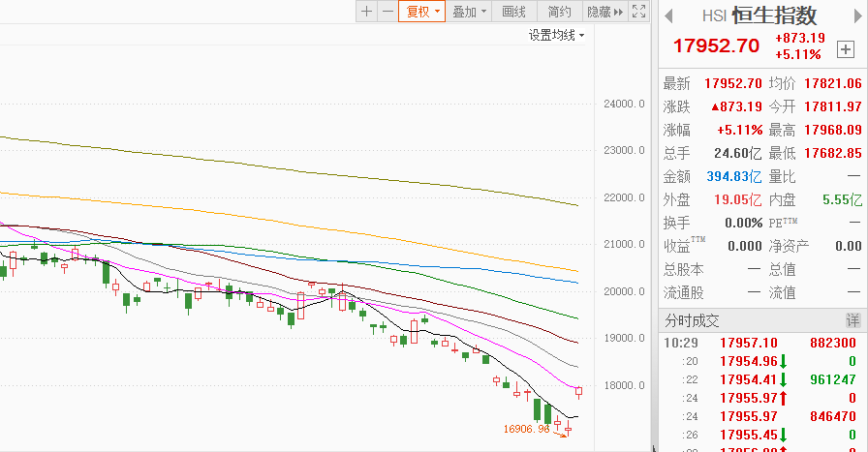This screenshot has width=868, height=452.
Task: Toggle the 隐藏 hide side panel button
Action: (x=605, y=12)
